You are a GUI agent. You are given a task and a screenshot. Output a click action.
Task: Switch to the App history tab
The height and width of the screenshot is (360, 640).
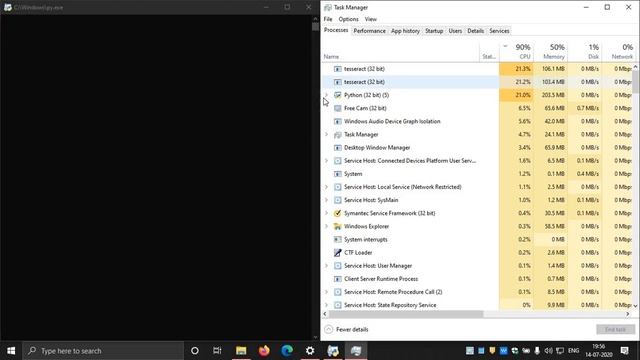(x=405, y=31)
